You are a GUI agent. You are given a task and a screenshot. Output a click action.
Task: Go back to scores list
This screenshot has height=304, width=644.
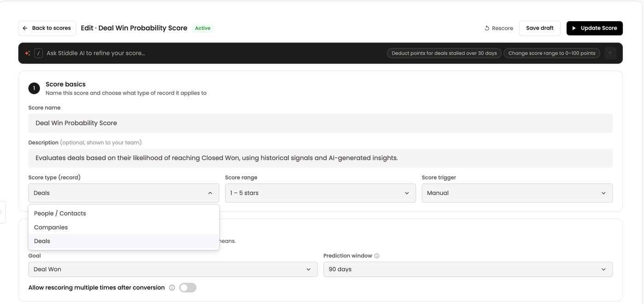click(x=47, y=28)
